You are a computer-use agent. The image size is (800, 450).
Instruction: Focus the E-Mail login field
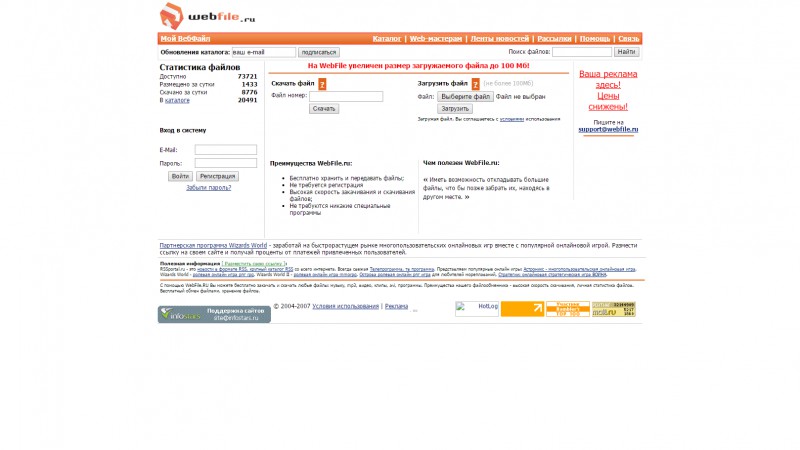(226, 149)
